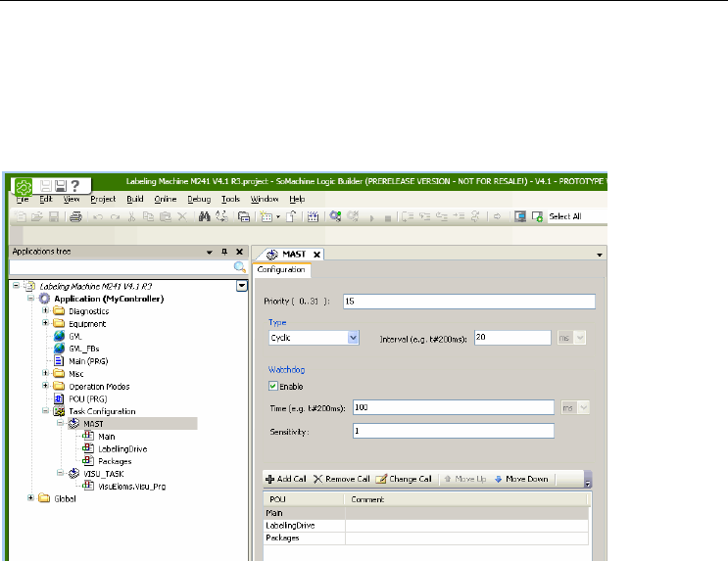The width and height of the screenshot is (728, 561).
Task: Click the green gear SoMachine logo
Action: [x=24, y=187]
